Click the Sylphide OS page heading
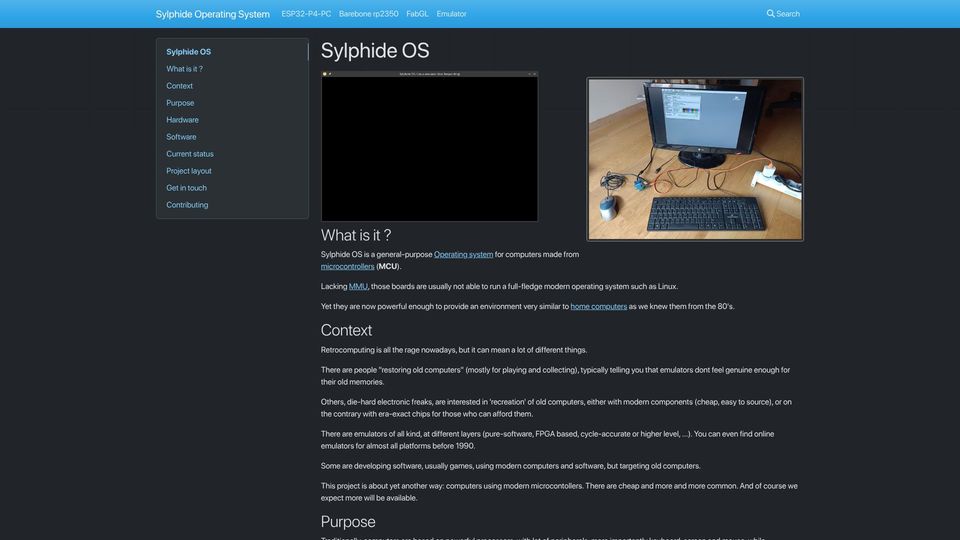 [375, 51]
